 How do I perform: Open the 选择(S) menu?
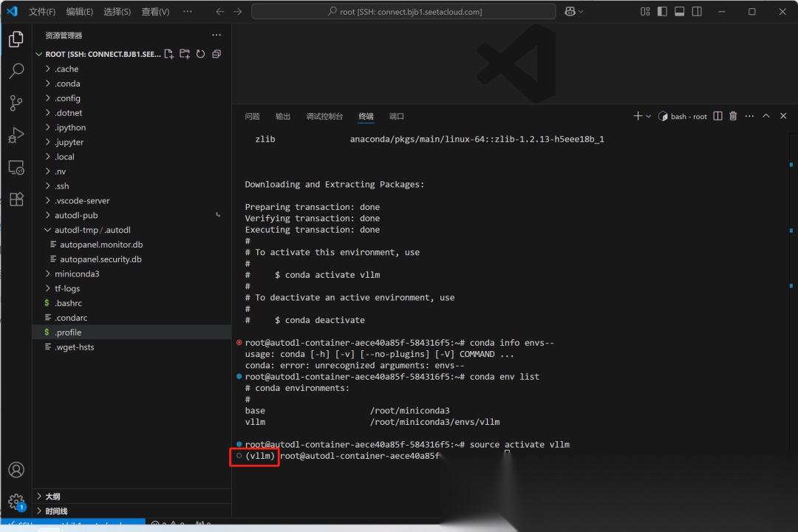coord(117,11)
